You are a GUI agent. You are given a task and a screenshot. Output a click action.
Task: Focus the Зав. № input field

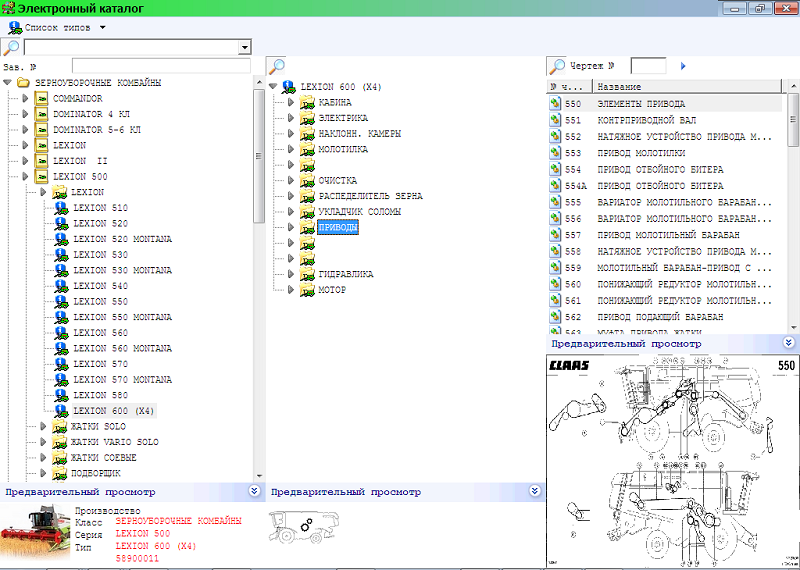161,66
